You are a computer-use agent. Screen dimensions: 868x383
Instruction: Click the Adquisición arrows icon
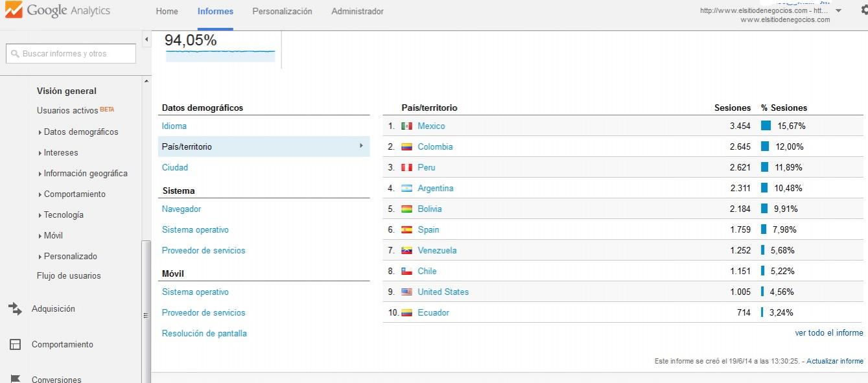point(15,309)
